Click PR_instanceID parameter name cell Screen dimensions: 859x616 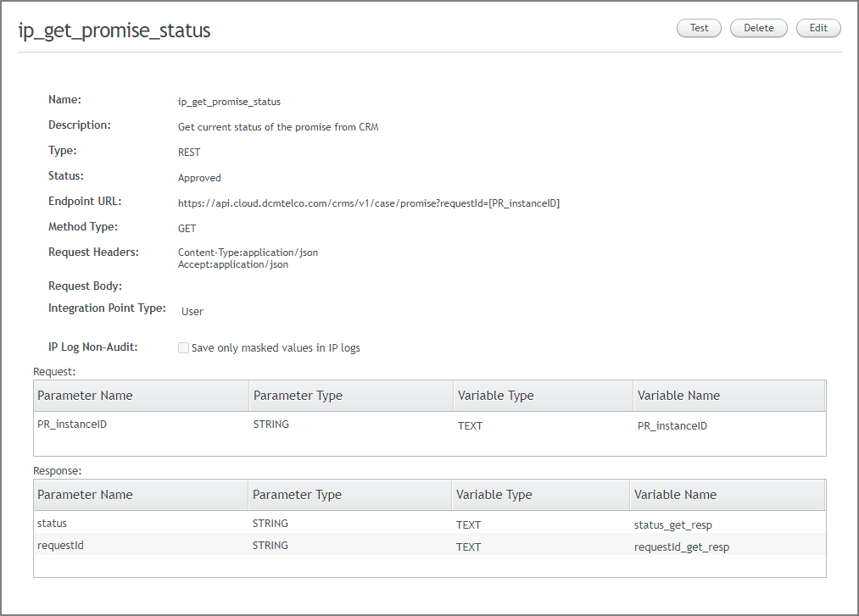(x=72, y=425)
